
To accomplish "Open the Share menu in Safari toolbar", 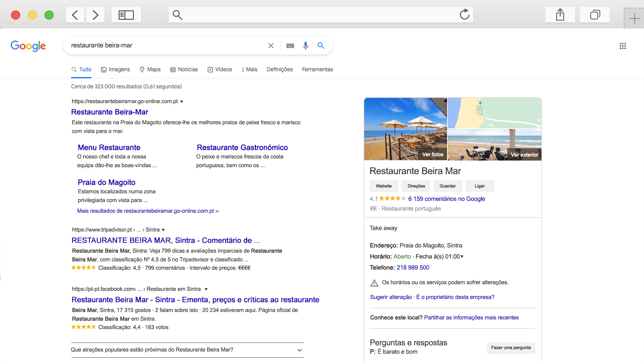I will click(x=560, y=14).
